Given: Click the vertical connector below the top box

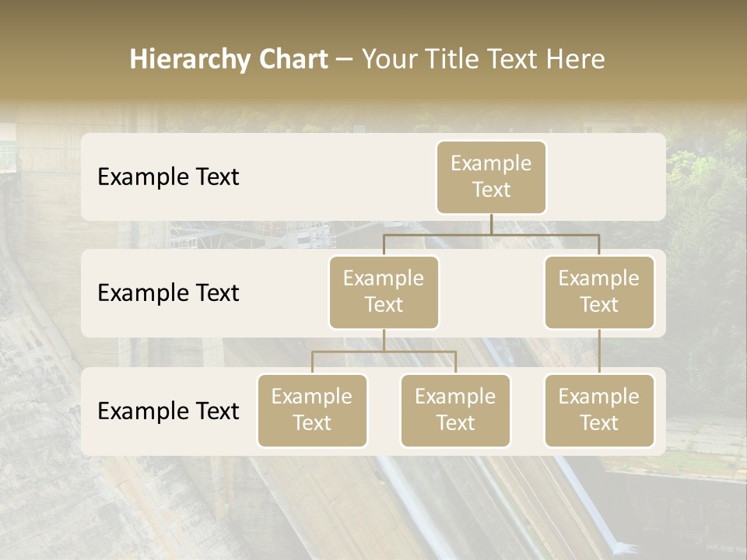Looking at the screenshot, I should click(x=491, y=224).
